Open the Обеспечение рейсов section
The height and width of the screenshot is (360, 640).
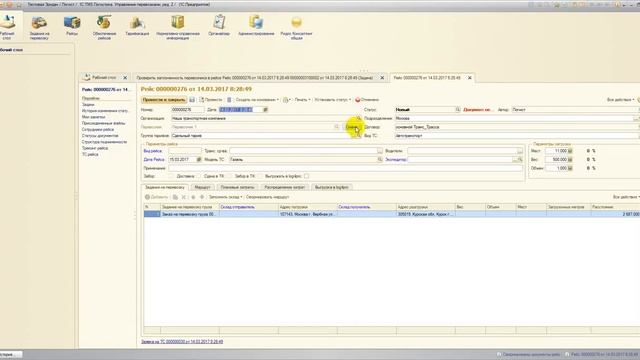tap(104, 28)
